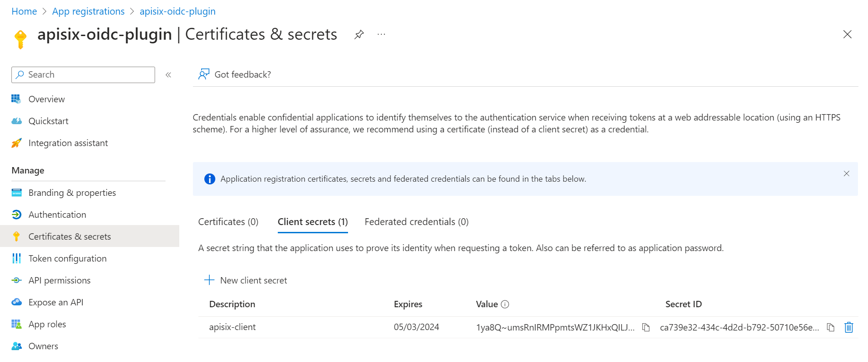The width and height of the screenshot is (868, 362).
Task: Click the plus icon for new secret
Action: click(209, 280)
